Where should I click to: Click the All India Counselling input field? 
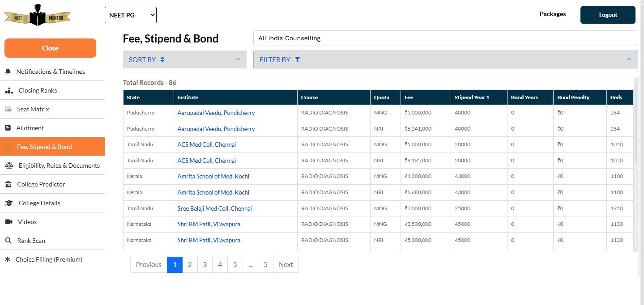pos(445,38)
